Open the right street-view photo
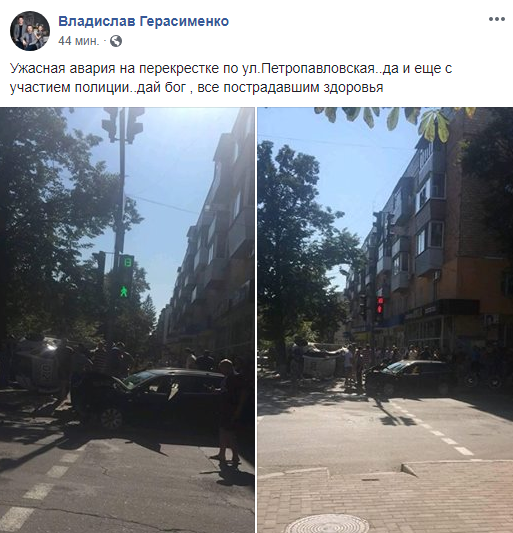The width and height of the screenshot is (513, 533). pos(385,320)
